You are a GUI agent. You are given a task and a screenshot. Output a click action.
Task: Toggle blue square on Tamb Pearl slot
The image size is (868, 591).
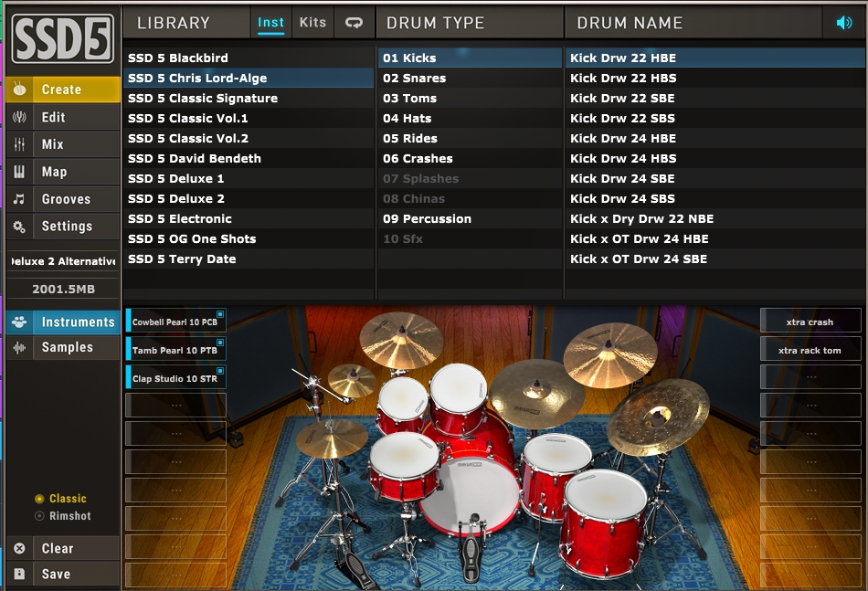(x=220, y=343)
